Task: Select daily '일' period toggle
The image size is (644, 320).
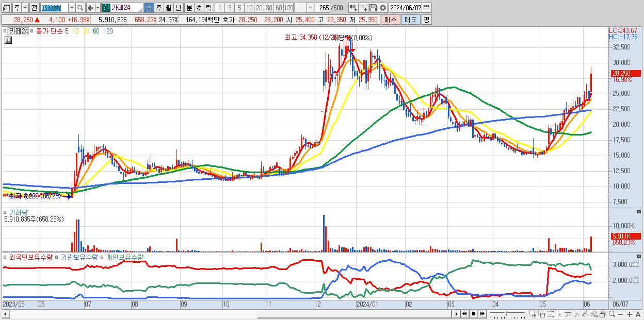Action: [x=149, y=8]
